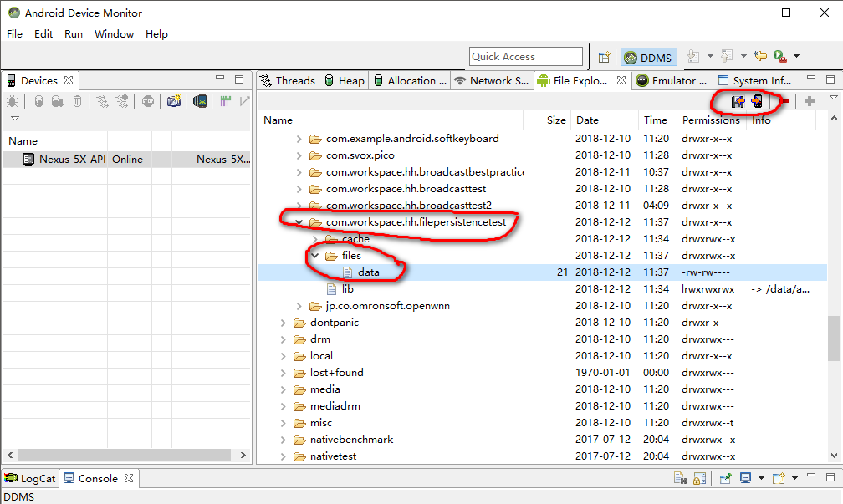The width and height of the screenshot is (843, 504).
Task: Click the plus New Folder icon
Action: [810, 101]
